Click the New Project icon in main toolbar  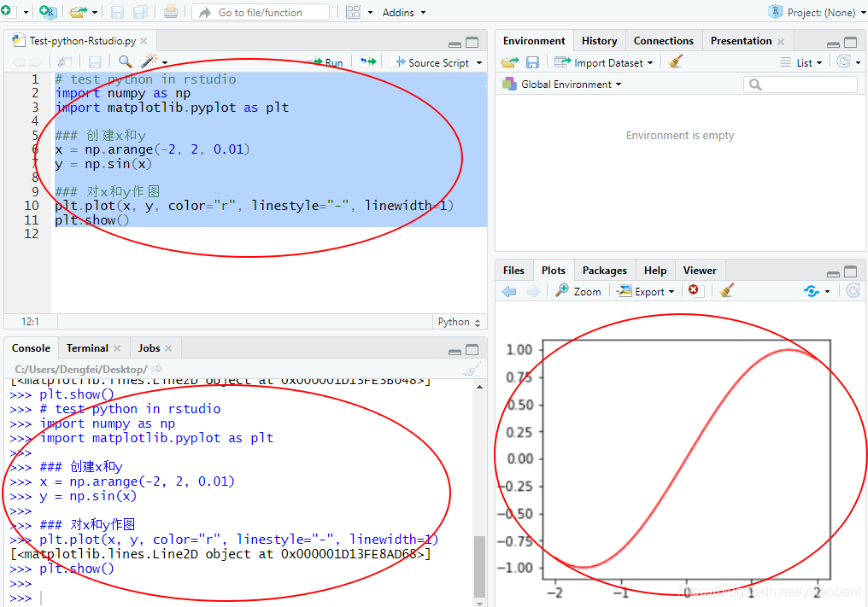point(48,12)
